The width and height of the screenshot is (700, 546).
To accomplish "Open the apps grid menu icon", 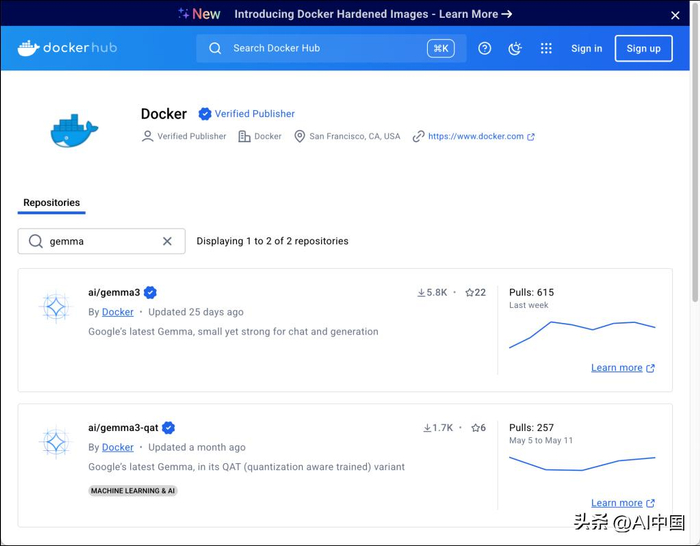I will [546, 48].
